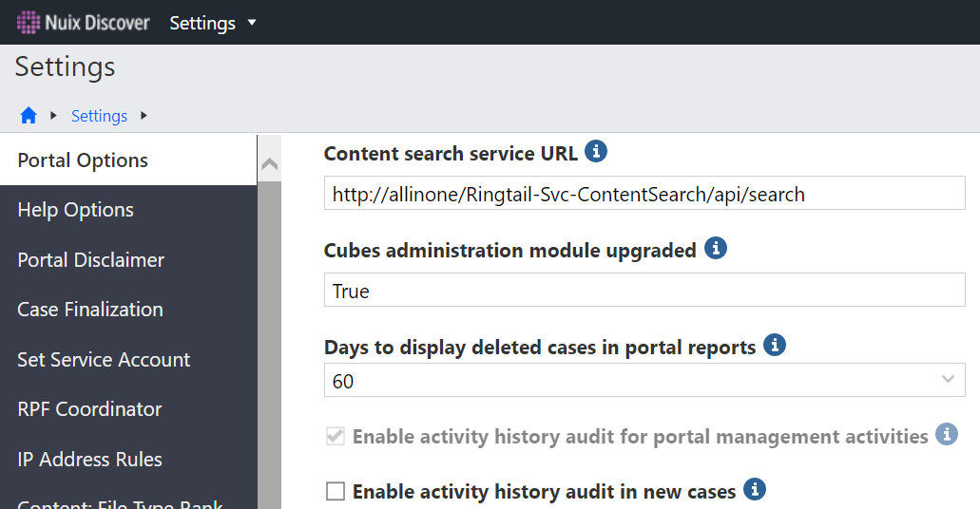The height and width of the screenshot is (509, 980).
Task: Go to Portal Disclaimer section
Action: (90, 259)
